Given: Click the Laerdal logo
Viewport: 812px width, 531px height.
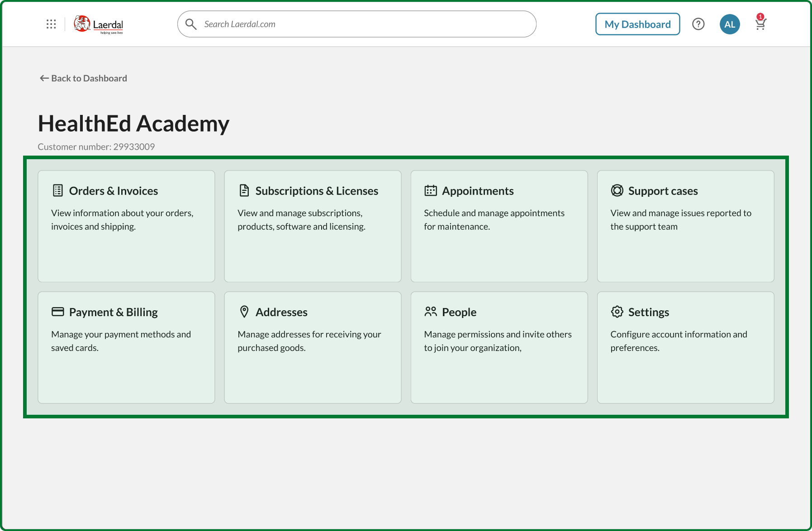Looking at the screenshot, I should [99, 24].
